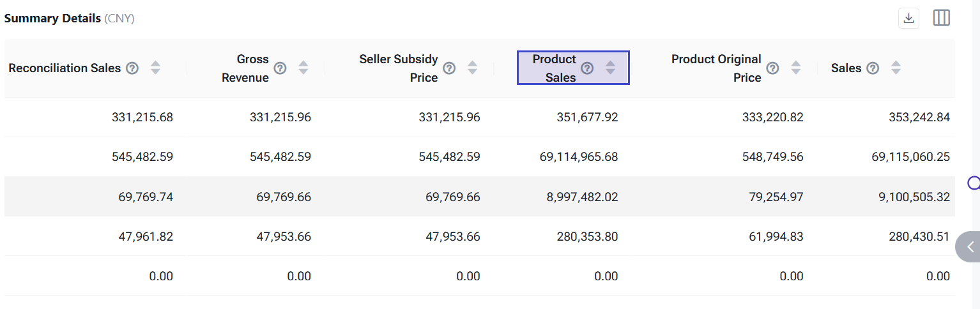Click the Summary Details heading
Screen dimensions: 980x309
(52, 19)
